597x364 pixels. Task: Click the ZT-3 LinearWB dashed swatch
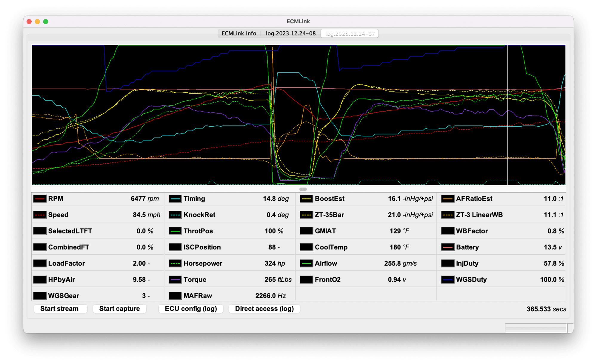(448, 215)
